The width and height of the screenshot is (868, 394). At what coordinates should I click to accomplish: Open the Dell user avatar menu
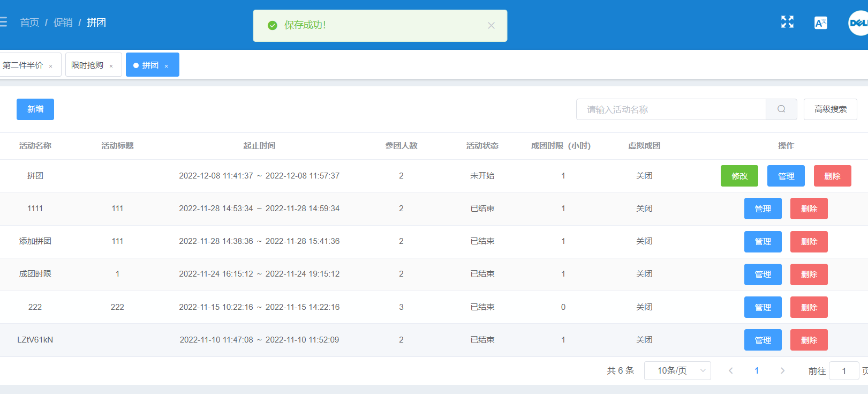click(858, 23)
